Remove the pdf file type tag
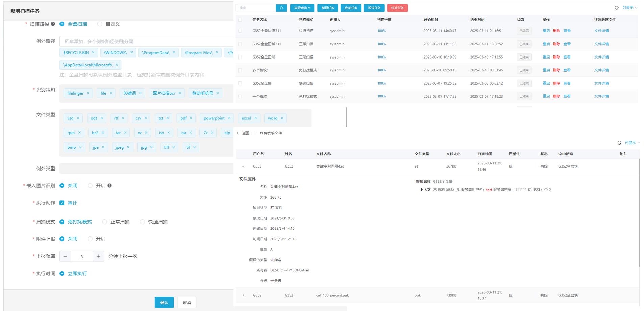 coord(191,118)
